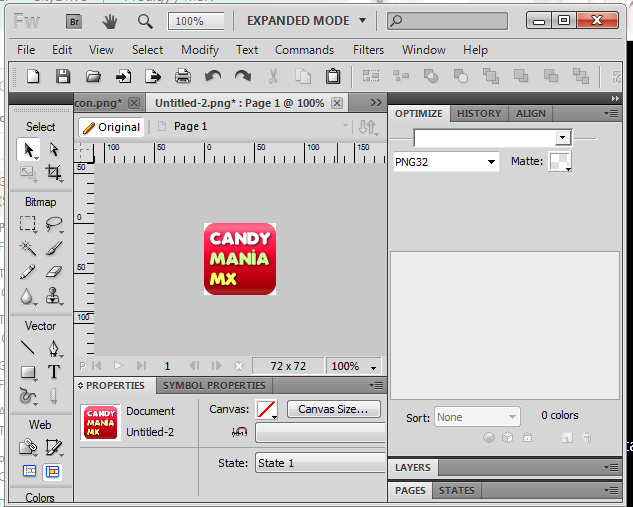
Task: Choose the Eraser tool
Action: (x=54, y=272)
